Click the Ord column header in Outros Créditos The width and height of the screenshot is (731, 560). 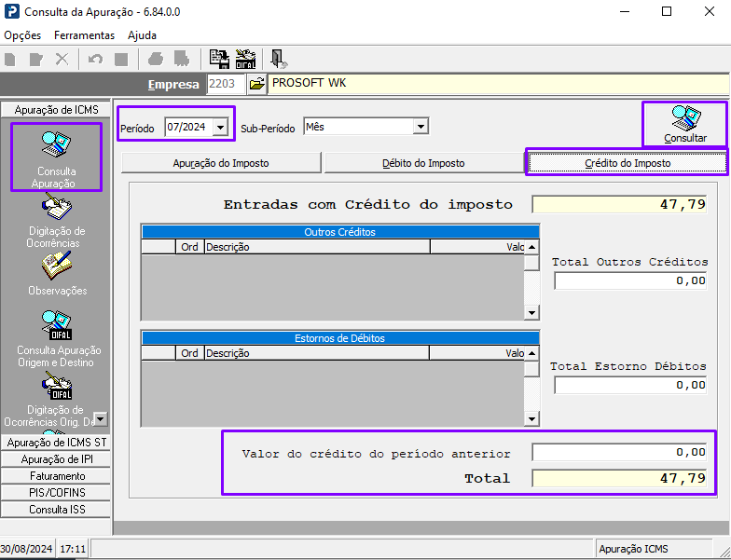click(x=190, y=247)
